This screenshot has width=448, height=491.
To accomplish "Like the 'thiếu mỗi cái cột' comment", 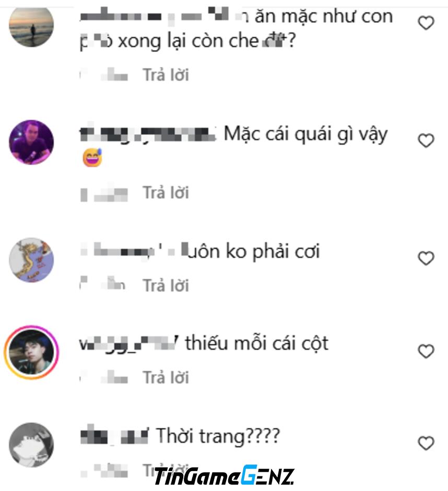I will [426, 351].
